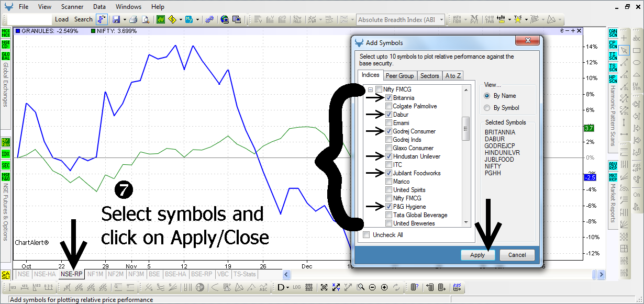
Task: Click the blue gear settings icon
Action: [209, 19]
